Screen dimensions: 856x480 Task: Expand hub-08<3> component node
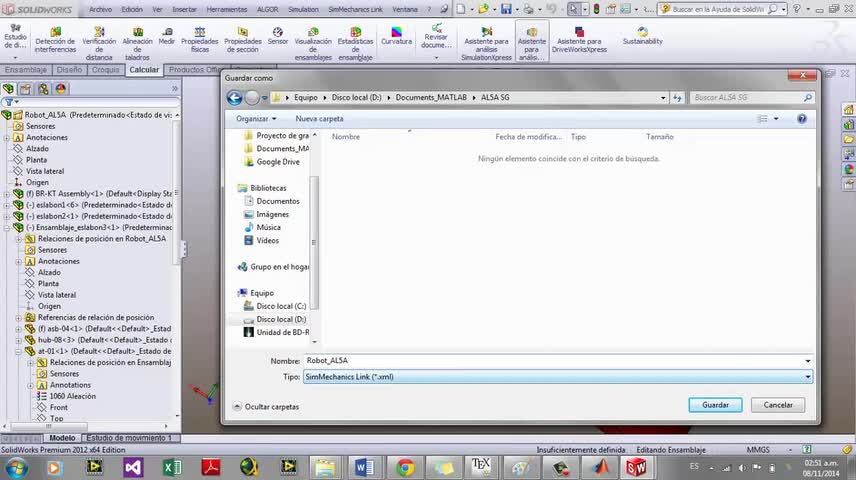tap(19, 340)
